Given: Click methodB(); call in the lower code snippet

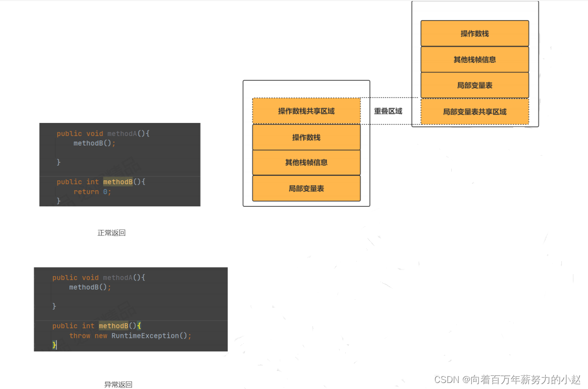Looking at the screenshot, I should [90, 287].
